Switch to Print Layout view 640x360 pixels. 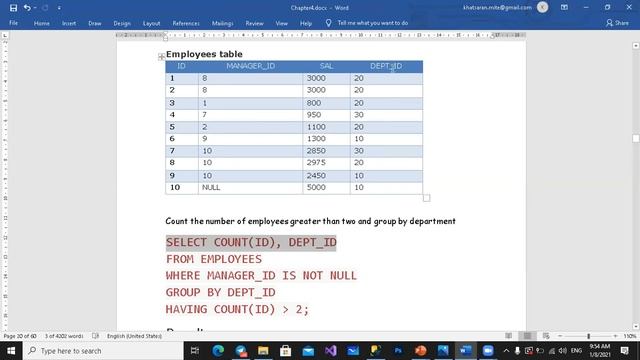coord(527,336)
